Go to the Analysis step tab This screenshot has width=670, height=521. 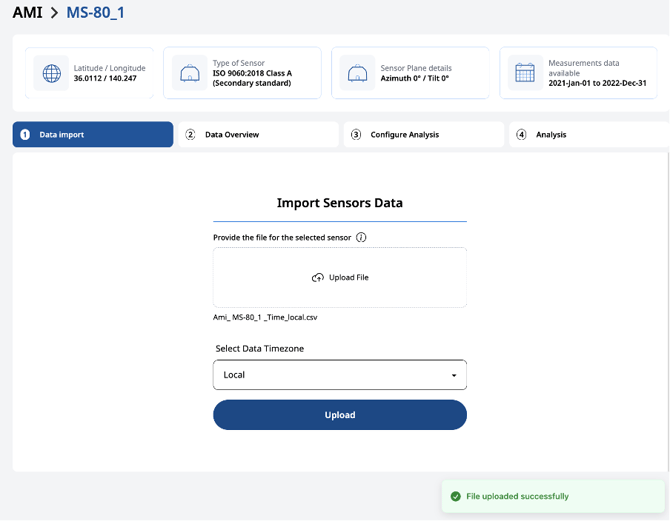(550, 135)
